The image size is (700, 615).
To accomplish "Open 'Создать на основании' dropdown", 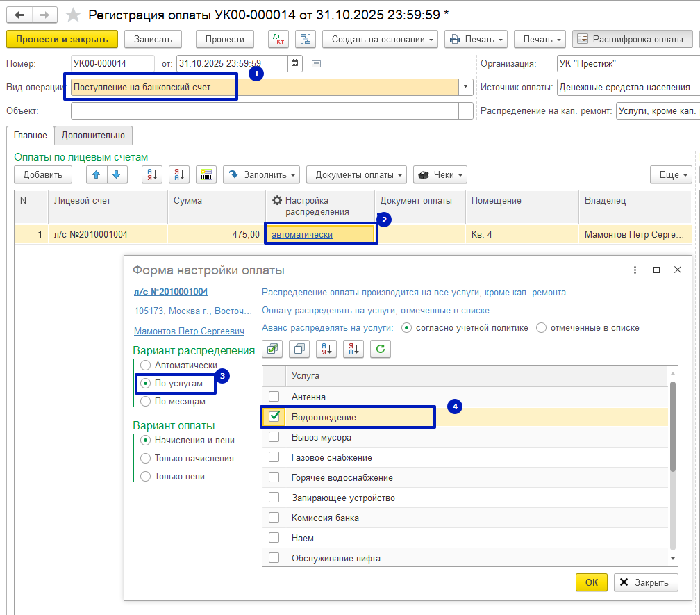I will [x=381, y=40].
